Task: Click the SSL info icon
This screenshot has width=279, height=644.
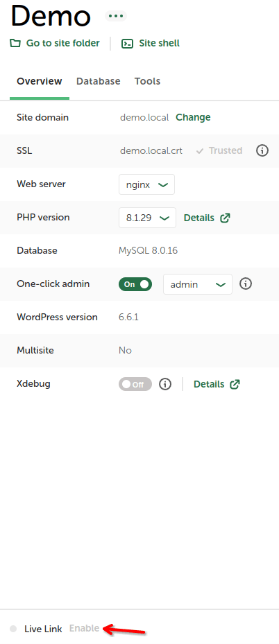Action: coord(262,150)
